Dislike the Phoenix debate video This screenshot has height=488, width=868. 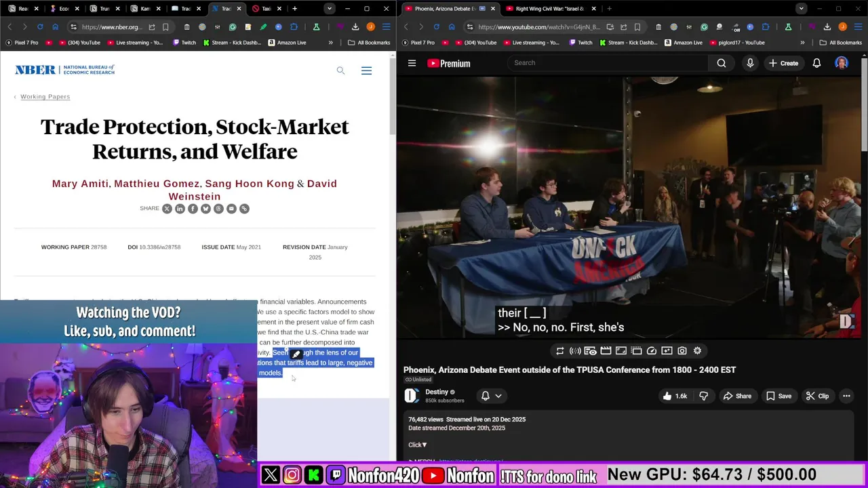point(704,396)
